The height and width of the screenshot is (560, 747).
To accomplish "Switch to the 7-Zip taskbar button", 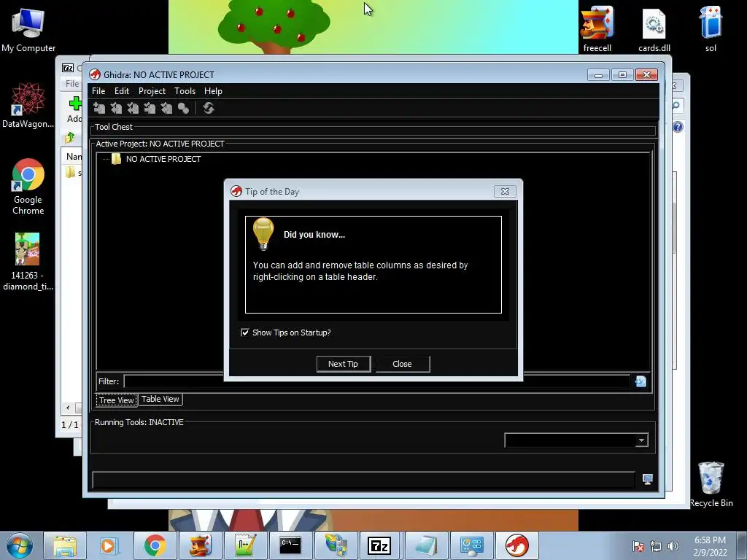I will (380, 545).
